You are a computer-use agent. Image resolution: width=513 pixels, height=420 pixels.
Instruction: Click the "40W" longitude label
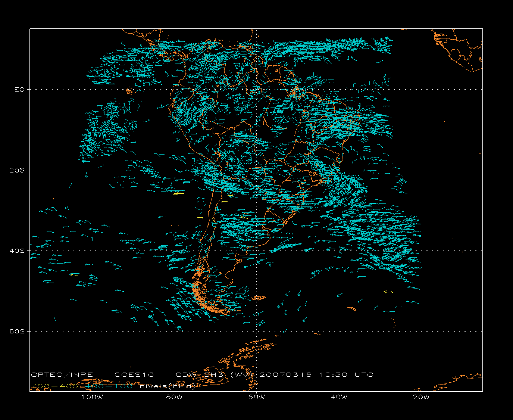coord(339,397)
